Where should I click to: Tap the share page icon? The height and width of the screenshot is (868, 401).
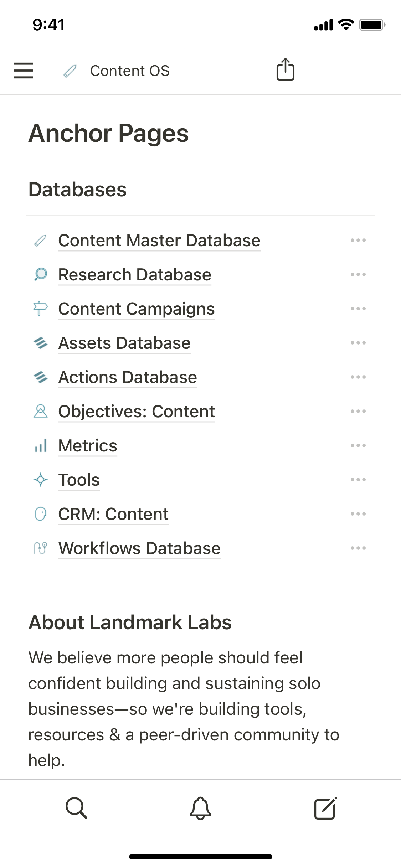(286, 69)
